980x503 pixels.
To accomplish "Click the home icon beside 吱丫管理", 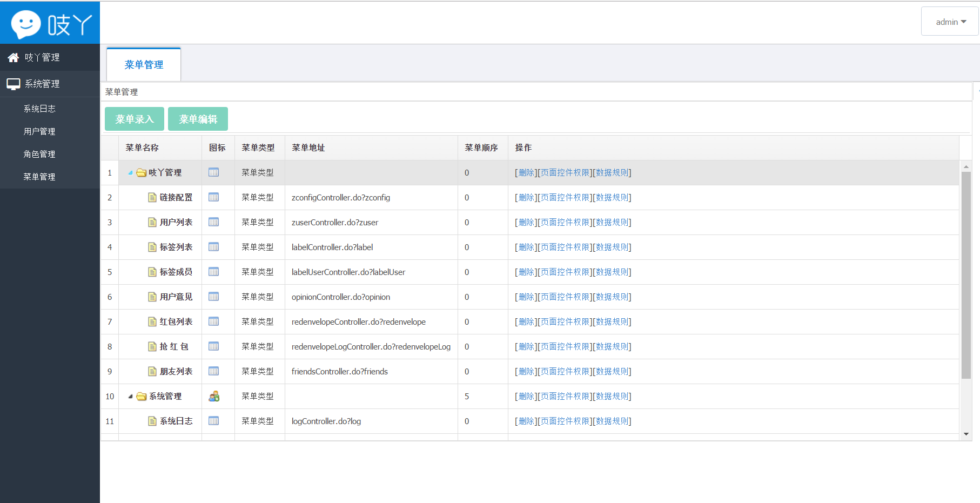I will (x=14, y=57).
